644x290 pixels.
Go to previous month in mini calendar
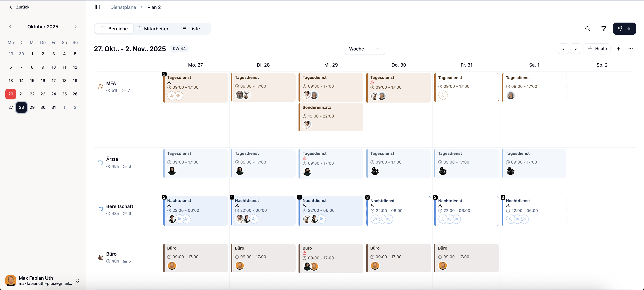(10, 27)
